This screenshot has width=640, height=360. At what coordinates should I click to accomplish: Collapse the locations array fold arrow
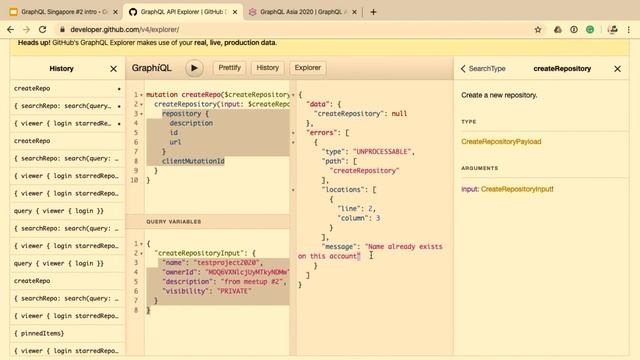293,190
